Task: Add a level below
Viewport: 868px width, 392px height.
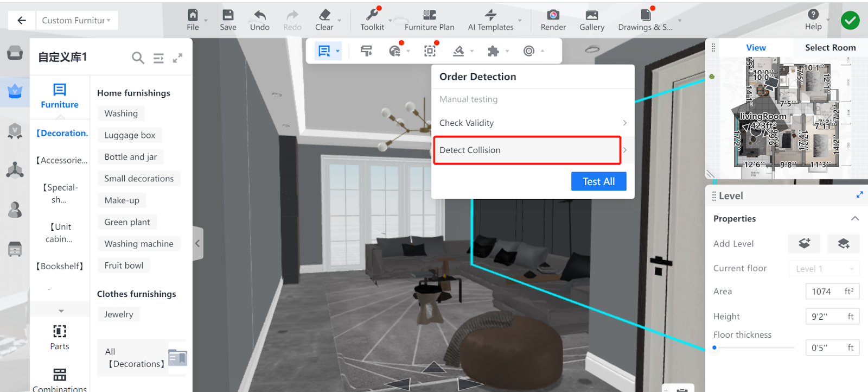Action: tap(843, 244)
